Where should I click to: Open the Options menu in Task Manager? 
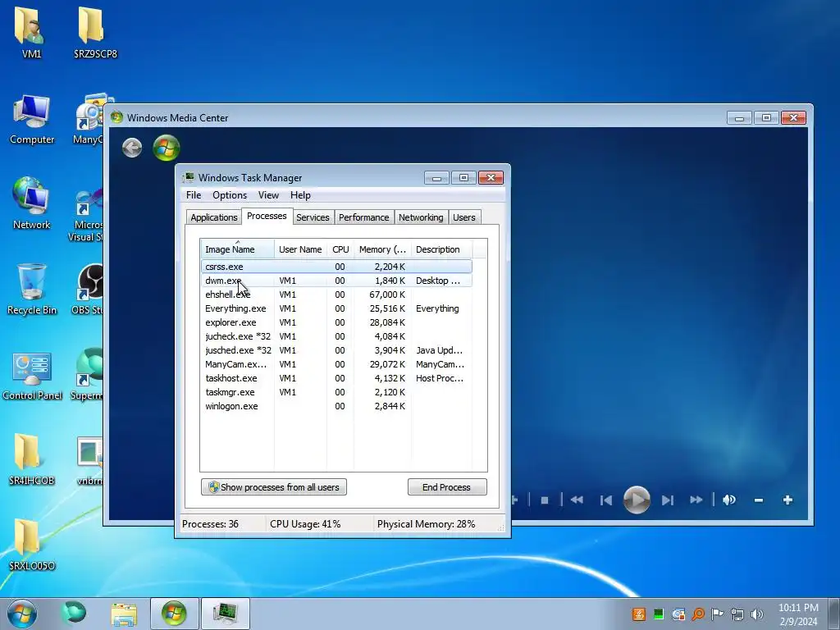pyautogui.click(x=230, y=195)
